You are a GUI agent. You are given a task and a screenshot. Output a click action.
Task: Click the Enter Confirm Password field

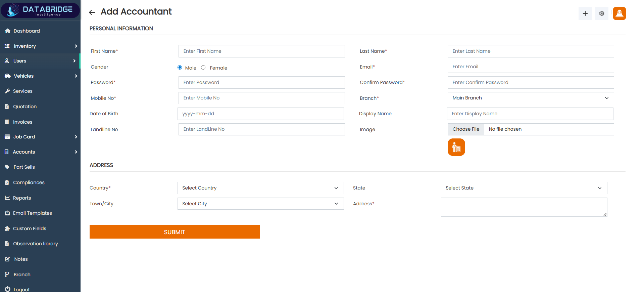pyautogui.click(x=531, y=82)
